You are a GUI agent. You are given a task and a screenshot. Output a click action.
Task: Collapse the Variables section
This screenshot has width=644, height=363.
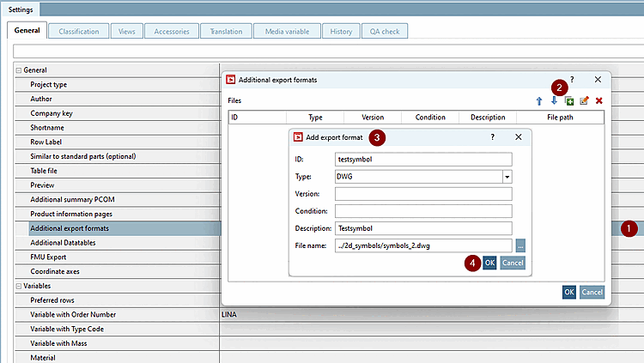coord(19,287)
